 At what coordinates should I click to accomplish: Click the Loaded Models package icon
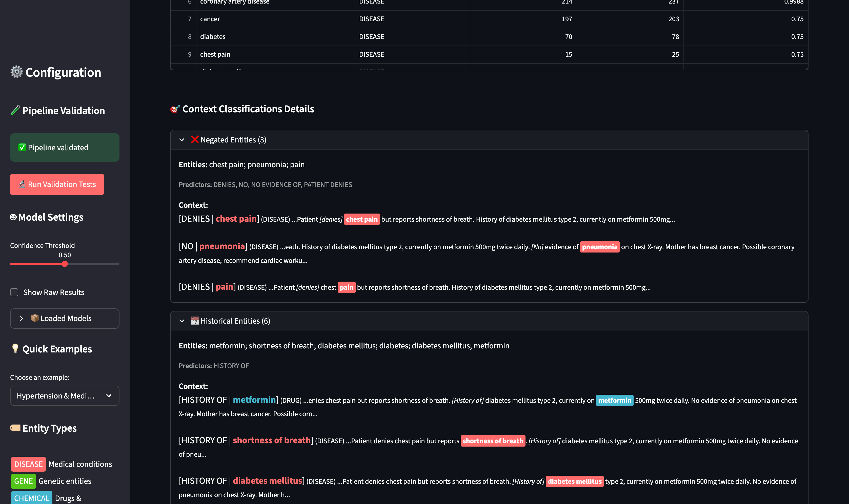tap(35, 318)
